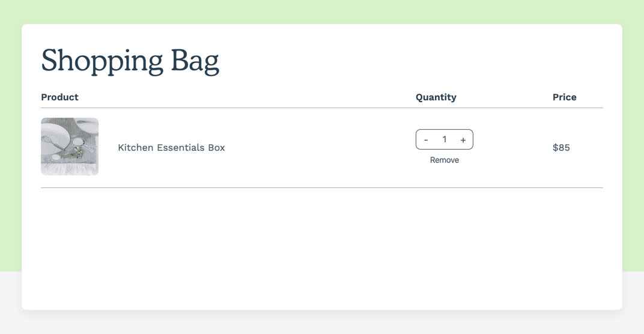Click the Price column header
This screenshot has height=334, width=644.
coord(565,97)
